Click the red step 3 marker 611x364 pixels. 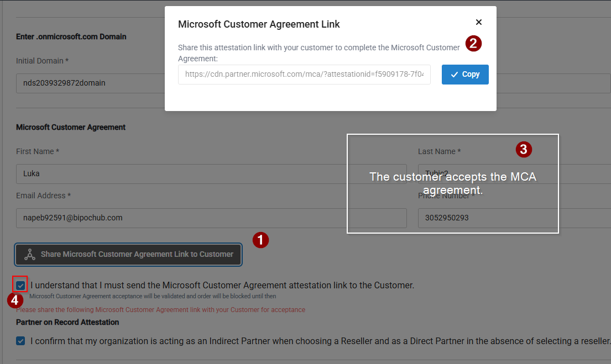[x=524, y=149]
